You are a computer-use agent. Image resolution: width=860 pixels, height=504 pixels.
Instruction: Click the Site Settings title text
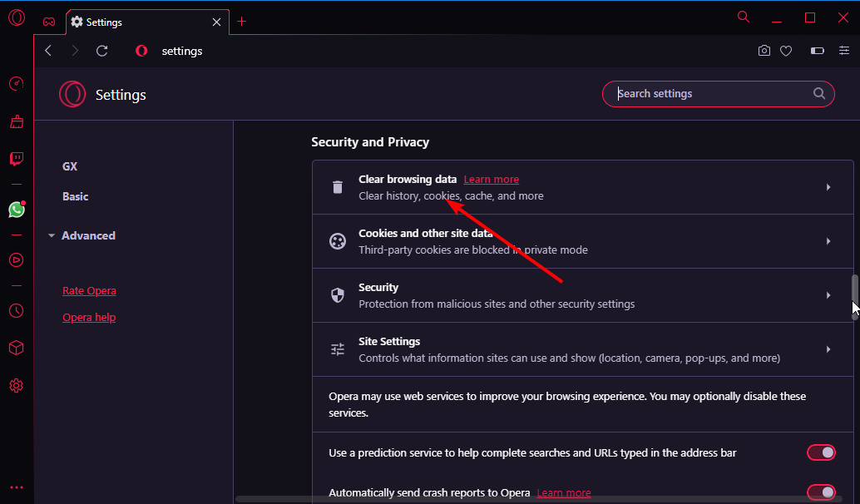[x=389, y=341]
